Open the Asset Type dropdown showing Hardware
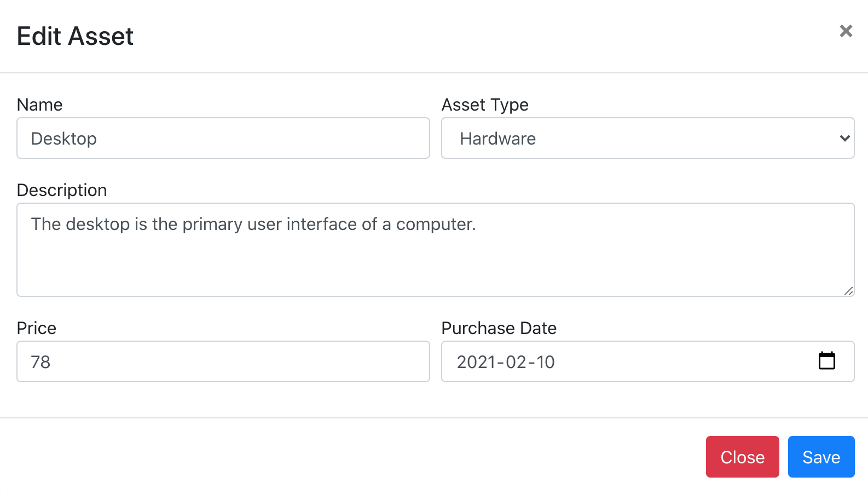The width and height of the screenshot is (868, 494). [x=647, y=138]
